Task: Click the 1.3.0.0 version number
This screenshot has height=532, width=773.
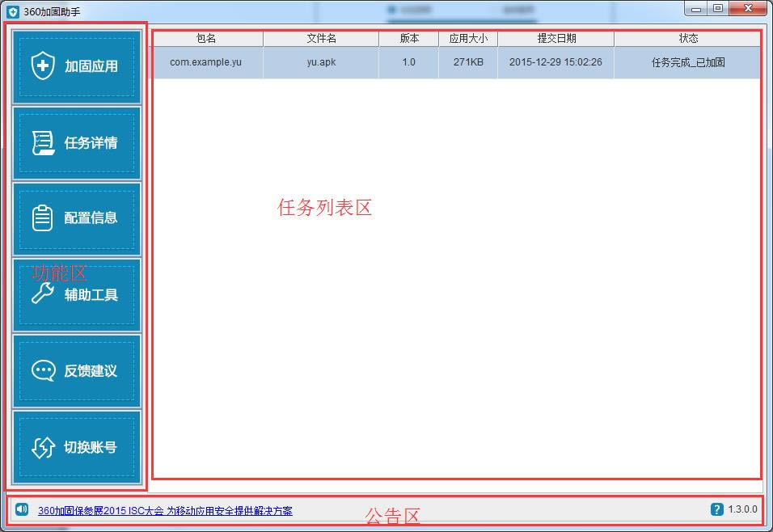Action: coord(743,509)
